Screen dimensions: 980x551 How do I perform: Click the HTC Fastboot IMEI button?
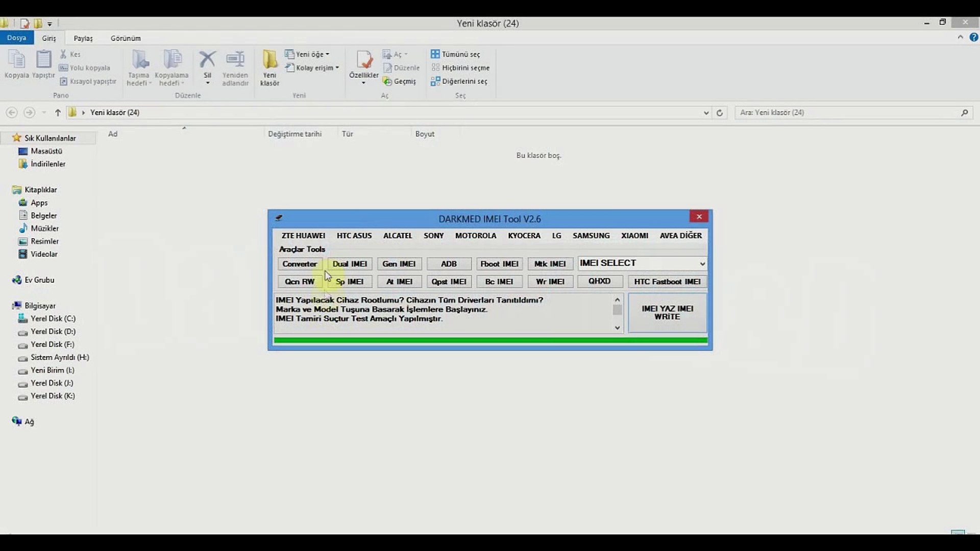(667, 282)
